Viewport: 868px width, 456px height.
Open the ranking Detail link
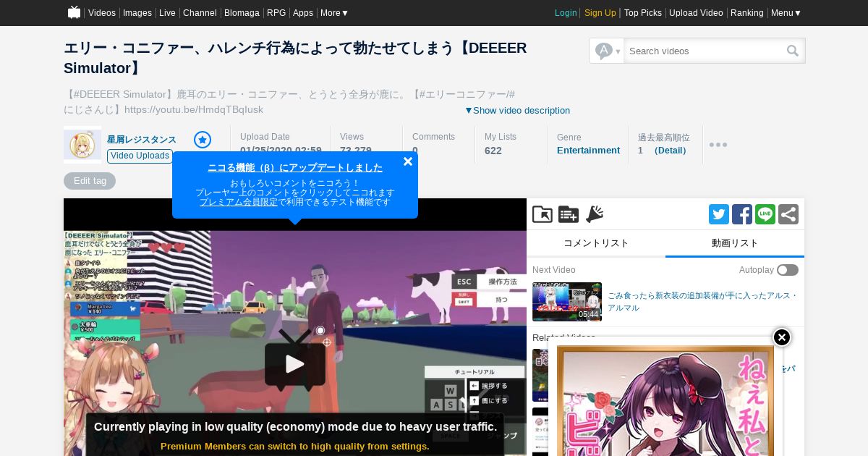pos(671,151)
